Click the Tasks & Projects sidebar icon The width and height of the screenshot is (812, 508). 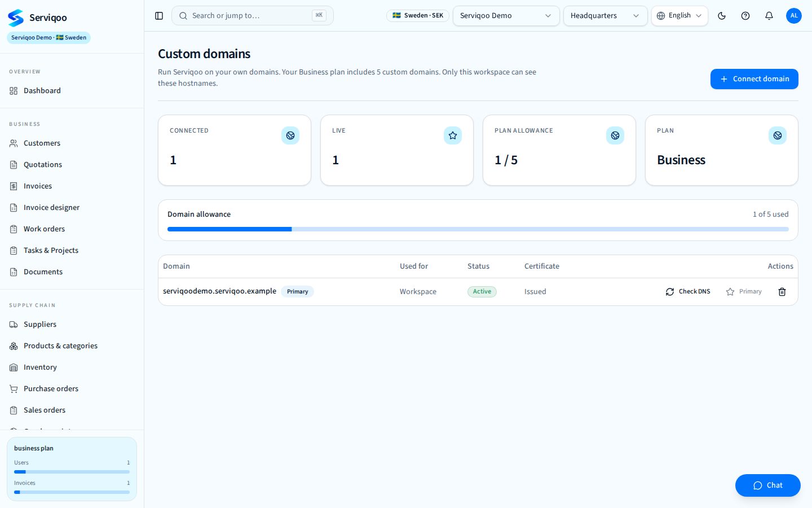click(14, 251)
